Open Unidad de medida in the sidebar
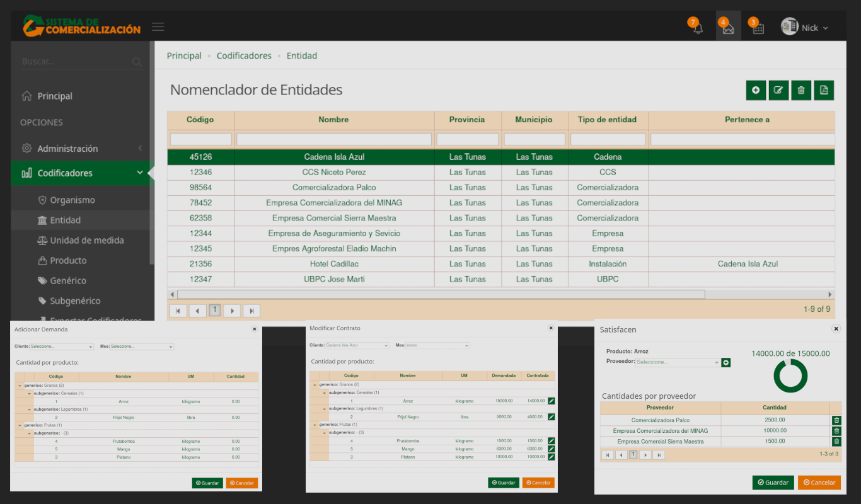 pos(86,240)
